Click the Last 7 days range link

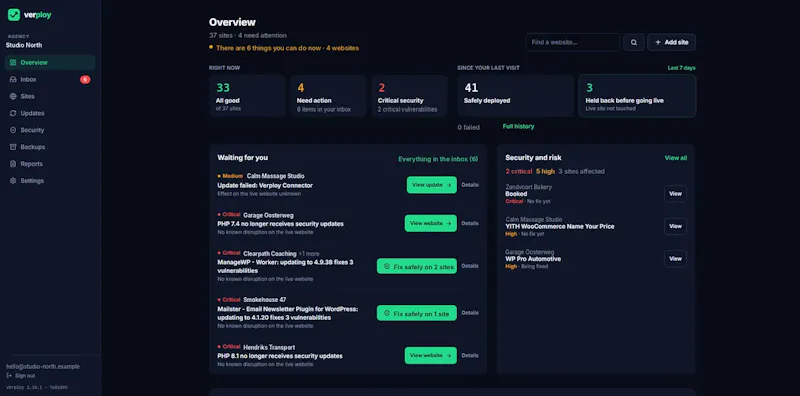tap(682, 68)
